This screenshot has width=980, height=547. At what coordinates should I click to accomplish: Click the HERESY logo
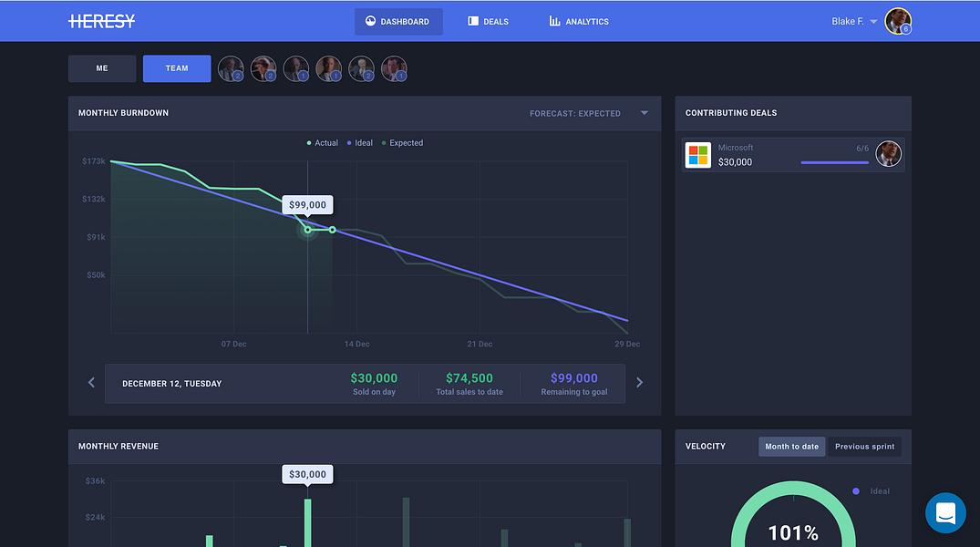(101, 21)
